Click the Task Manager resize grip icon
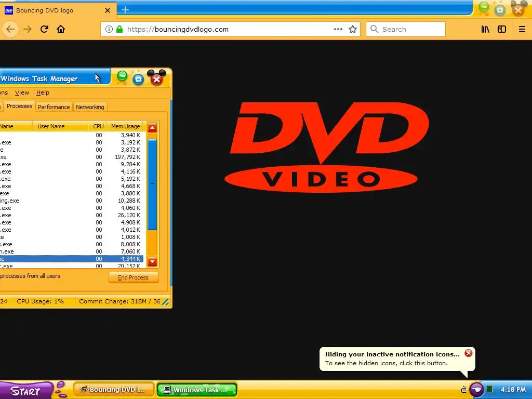Image resolution: width=532 pixels, height=399 pixels. tap(165, 302)
